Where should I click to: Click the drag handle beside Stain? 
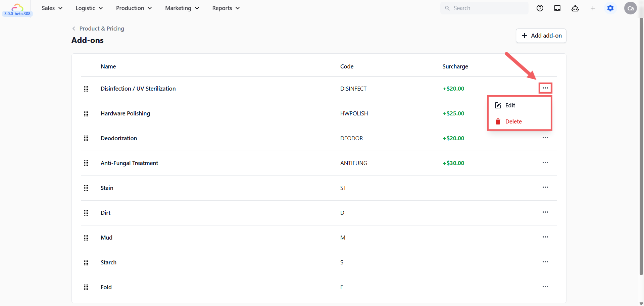pos(86,188)
